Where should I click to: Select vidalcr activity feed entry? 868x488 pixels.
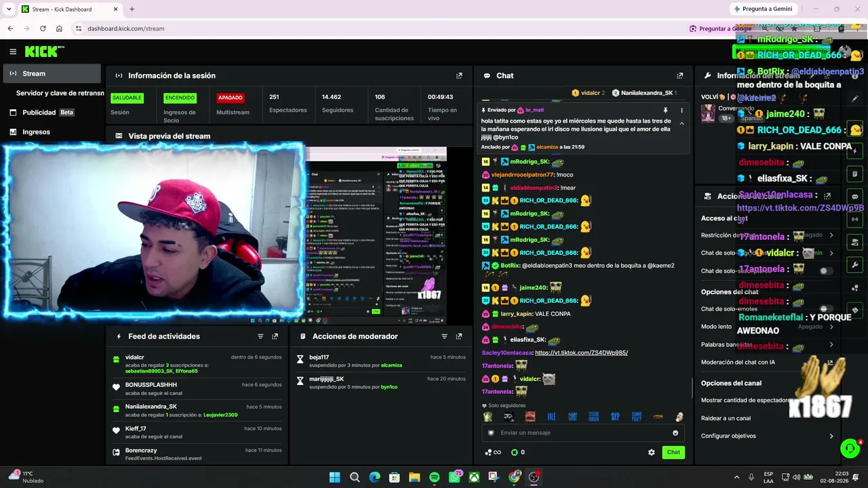197,364
